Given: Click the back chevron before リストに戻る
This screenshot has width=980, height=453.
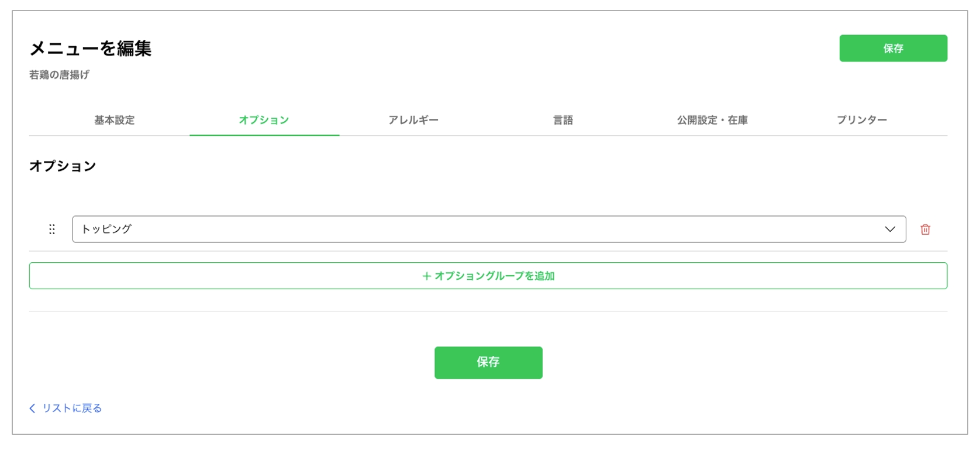Looking at the screenshot, I should coord(31,408).
